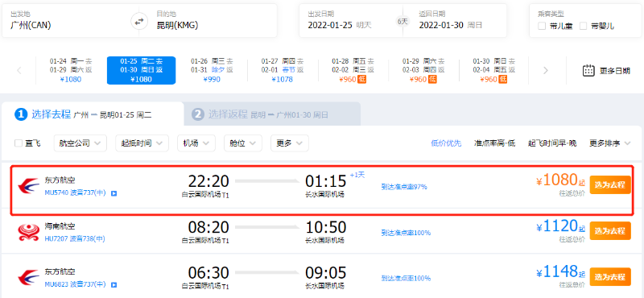Click China Eastern logo for the 22:20 flight

(x=29, y=186)
